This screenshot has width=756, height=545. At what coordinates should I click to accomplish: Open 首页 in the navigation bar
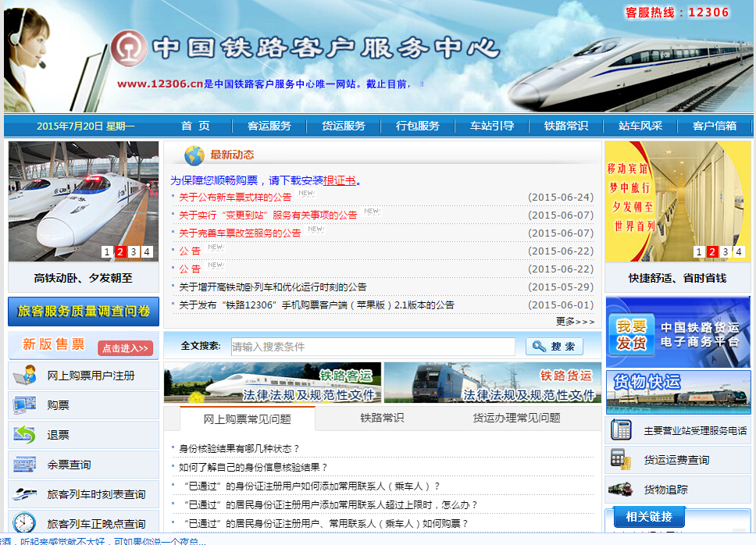coord(195,126)
